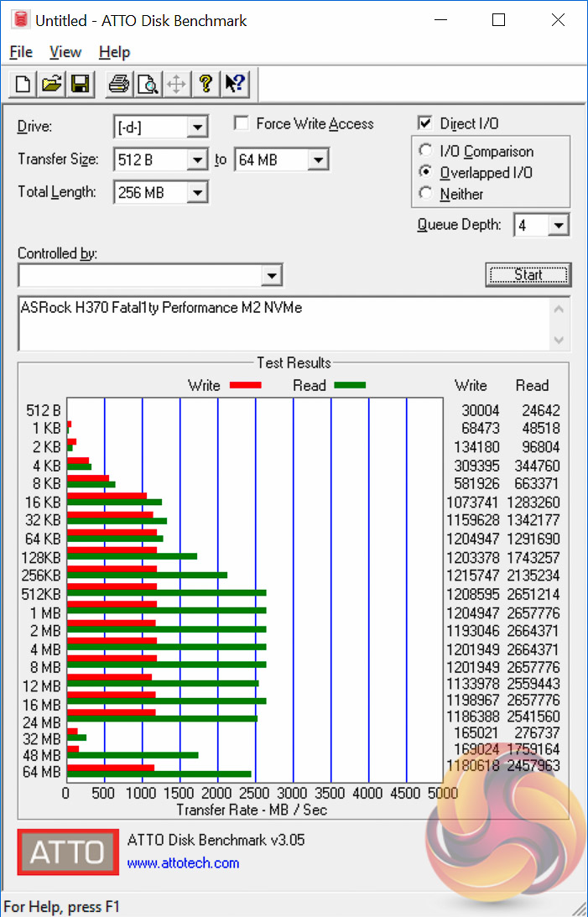Save the benchmark results icon
Image resolution: width=588 pixels, height=917 pixels.
tap(80, 84)
